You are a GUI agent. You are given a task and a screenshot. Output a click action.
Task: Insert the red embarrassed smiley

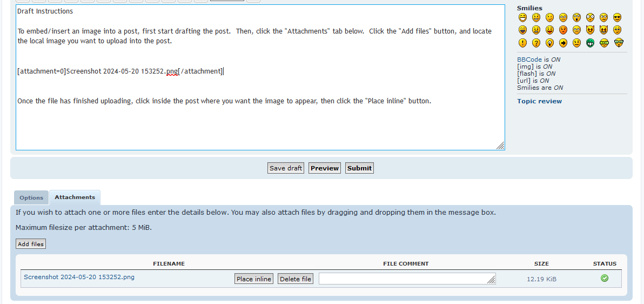[563, 30]
